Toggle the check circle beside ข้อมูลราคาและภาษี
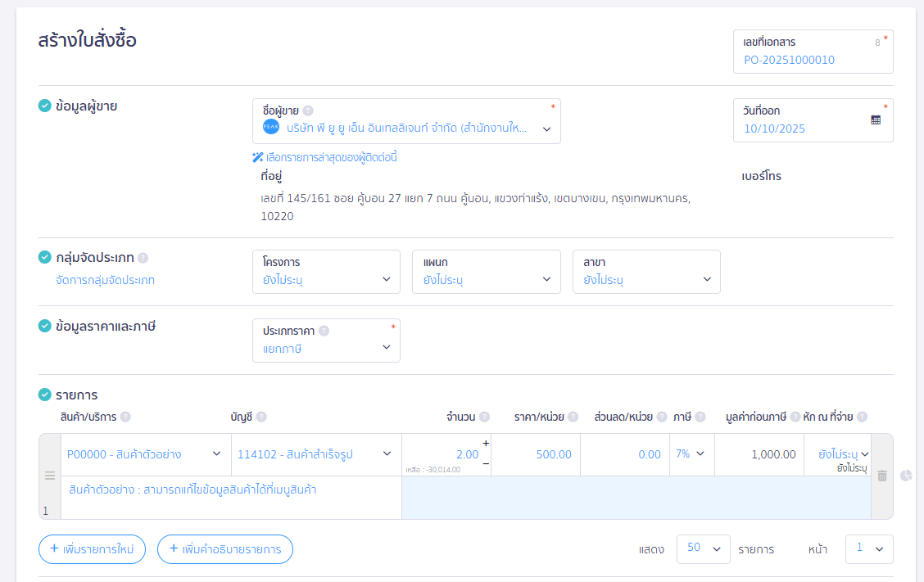Viewport: 924px width, 582px height. click(x=45, y=327)
